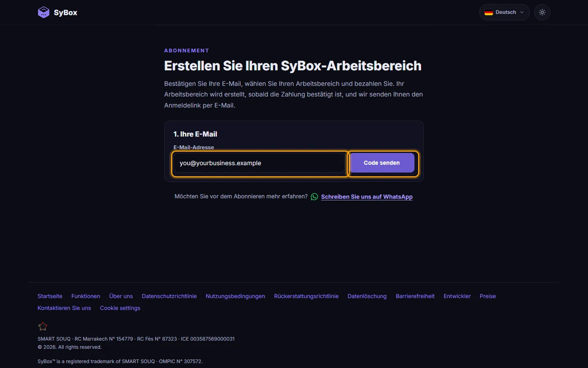Open Nutzungsbedingungen footer link
Viewport: 588px width, 368px height.
(235, 296)
